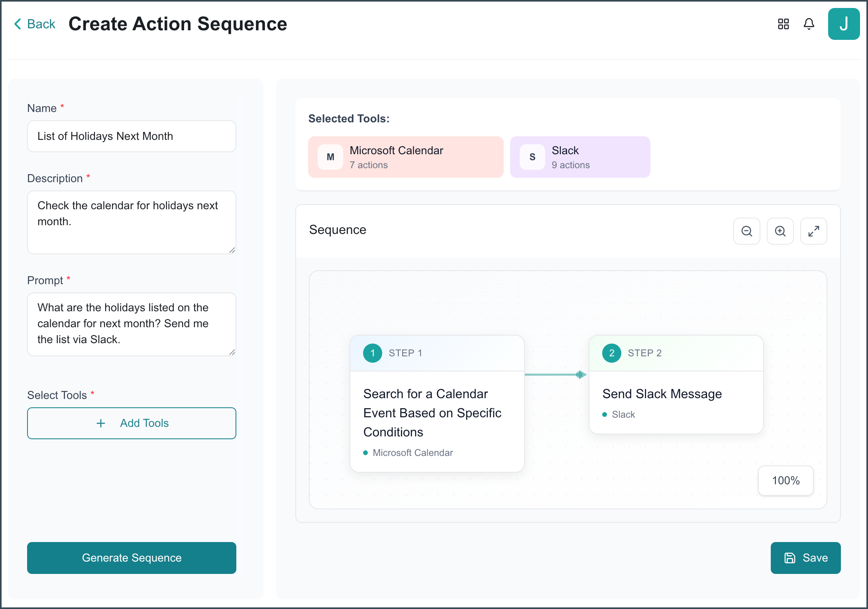Select the Search for a Calendar Event step
This screenshot has height=609, width=868.
437,404
